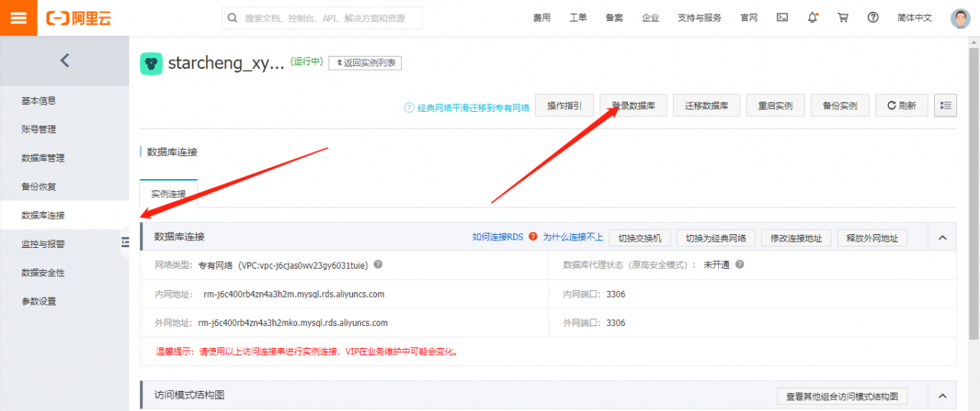Open the orange hamburger main menu
The width and height of the screenshot is (980, 411).
click(x=18, y=18)
